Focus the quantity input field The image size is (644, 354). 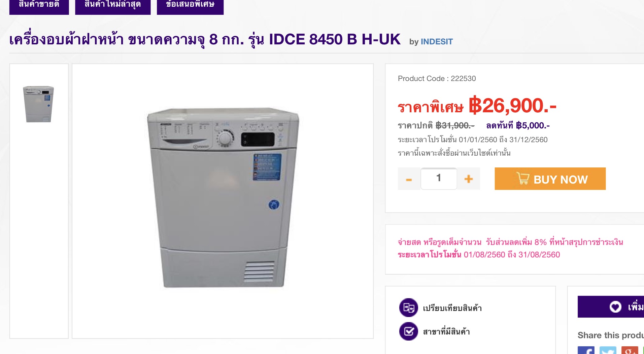[439, 179]
